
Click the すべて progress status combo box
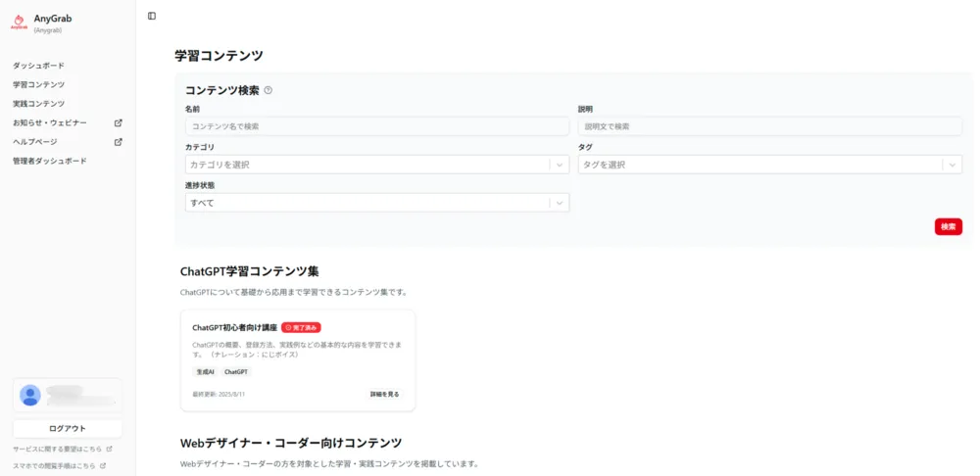click(x=377, y=203)
